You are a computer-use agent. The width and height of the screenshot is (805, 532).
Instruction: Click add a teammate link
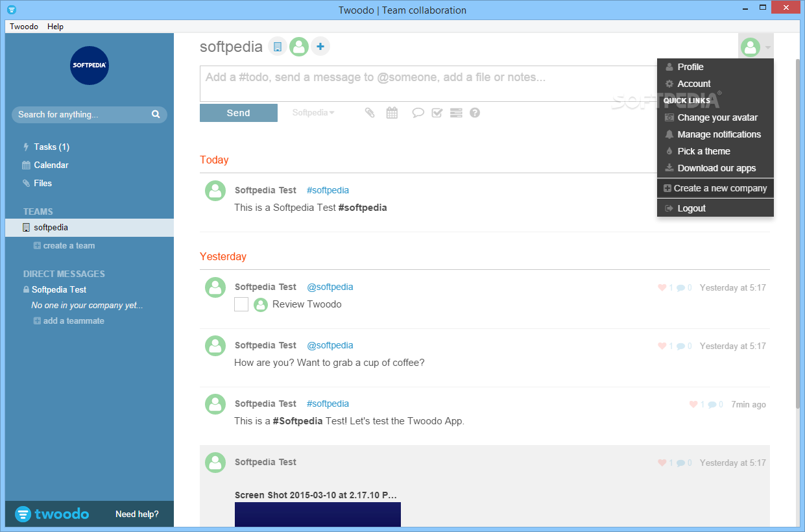[69, 321]
